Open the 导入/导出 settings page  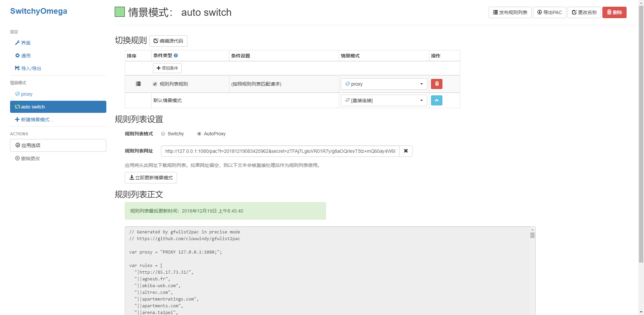pyautogui.click(x=28, y=69)
